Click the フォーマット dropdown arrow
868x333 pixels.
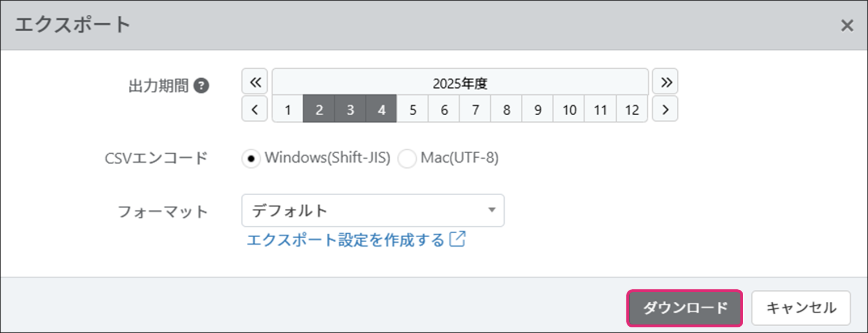click(491, 210)
